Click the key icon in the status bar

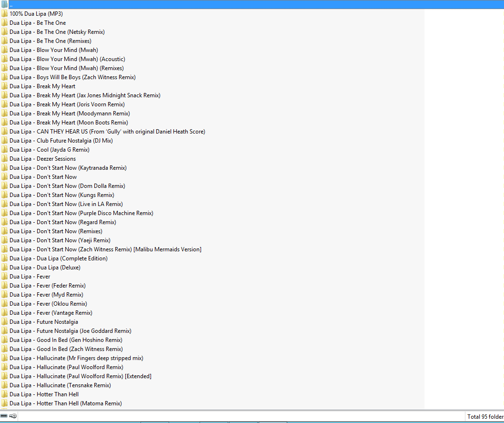point(13,416)
